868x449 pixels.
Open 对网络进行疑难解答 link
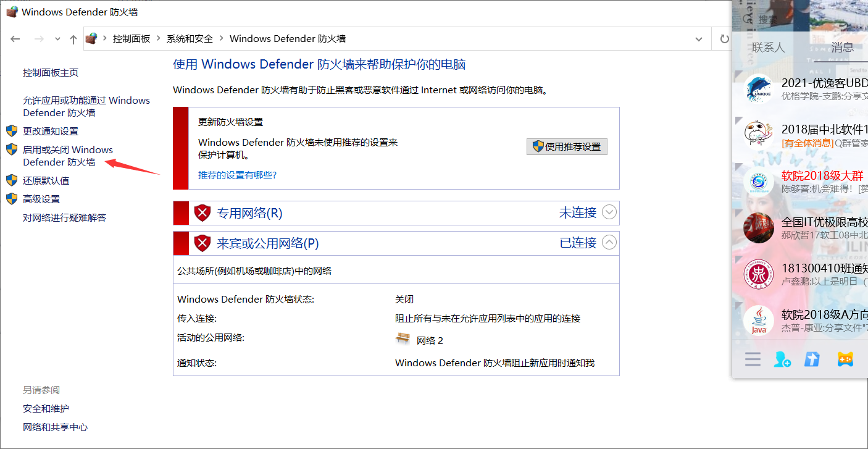[x=65, y=217]
